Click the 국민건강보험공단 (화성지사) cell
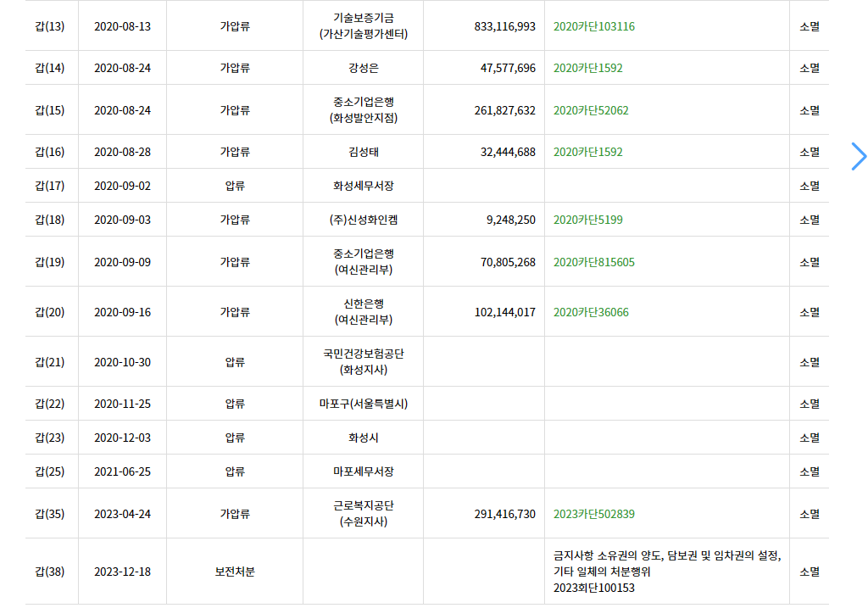Image resolution: width=868 pixels, height=608 pixels. 363,361
